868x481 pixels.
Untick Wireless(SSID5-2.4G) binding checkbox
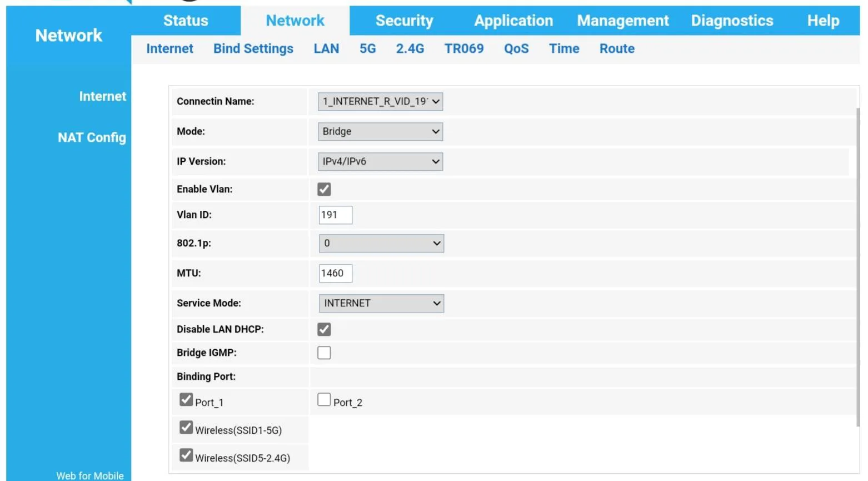tap(186, 455)
